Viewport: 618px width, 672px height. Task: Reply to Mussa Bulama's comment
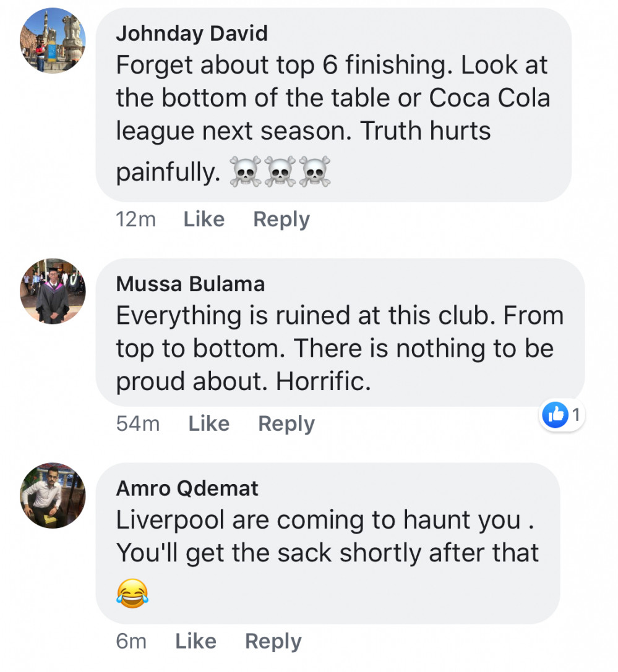286,423
